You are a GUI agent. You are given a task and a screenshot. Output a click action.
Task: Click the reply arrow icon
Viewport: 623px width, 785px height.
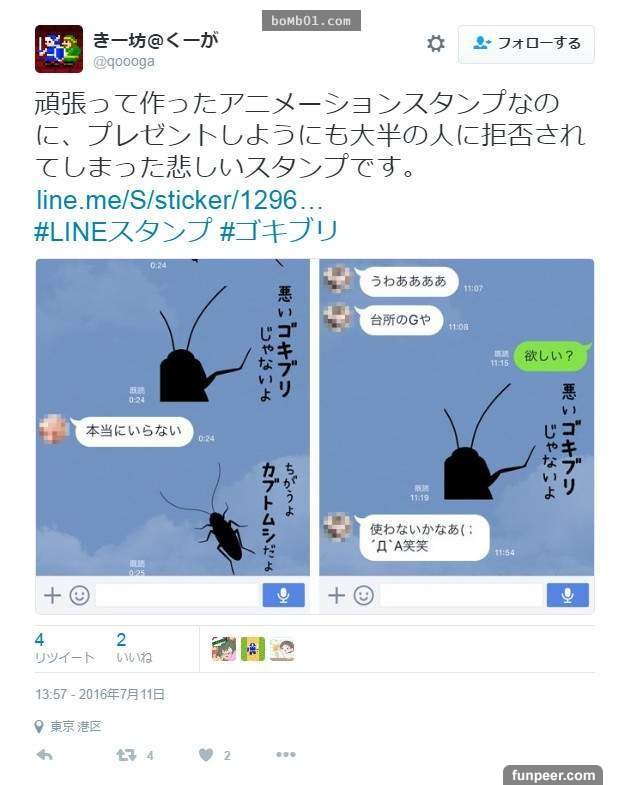[x=45, y=754]
